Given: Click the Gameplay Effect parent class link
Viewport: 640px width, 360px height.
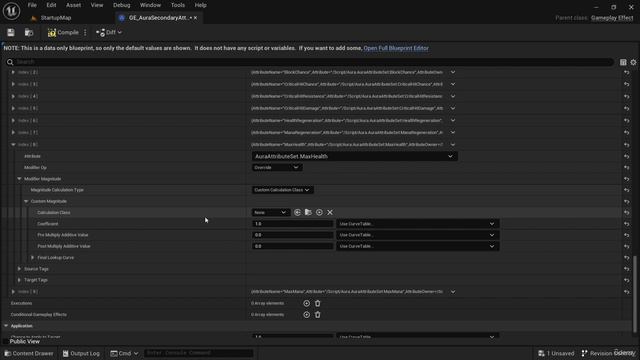Looking at the screenshot, I should (x=612, y=18).
